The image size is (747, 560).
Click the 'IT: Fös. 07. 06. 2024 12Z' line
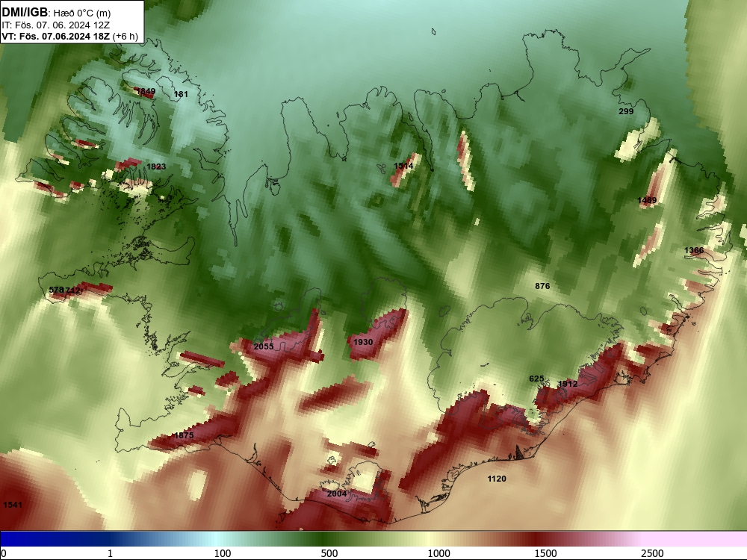click(55, 25)
